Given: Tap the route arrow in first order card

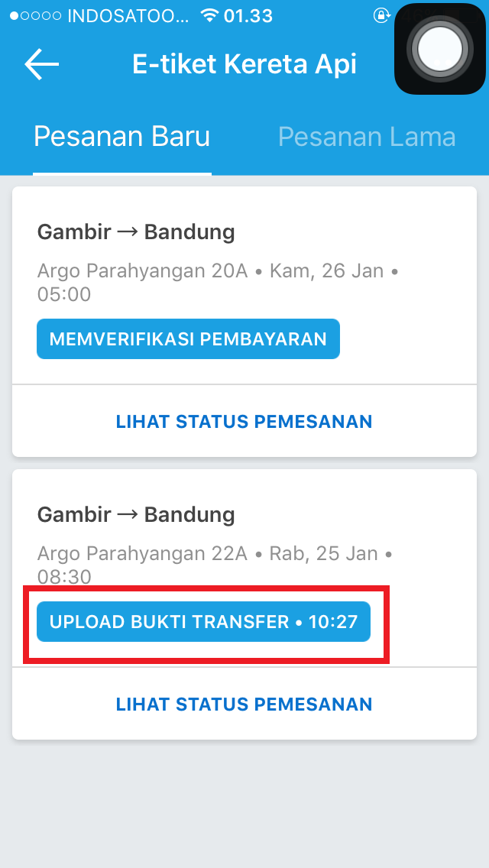Looking at the screenshot, I should tap(128, 233).
